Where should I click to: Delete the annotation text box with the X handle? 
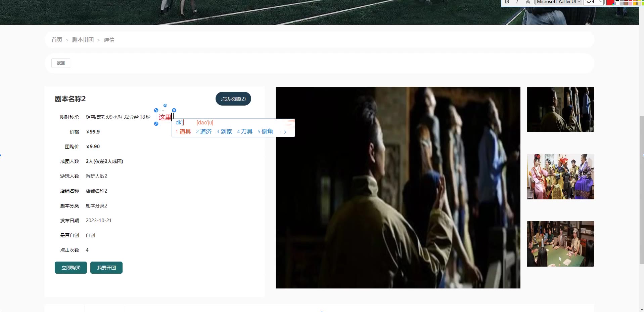point(174,110)
